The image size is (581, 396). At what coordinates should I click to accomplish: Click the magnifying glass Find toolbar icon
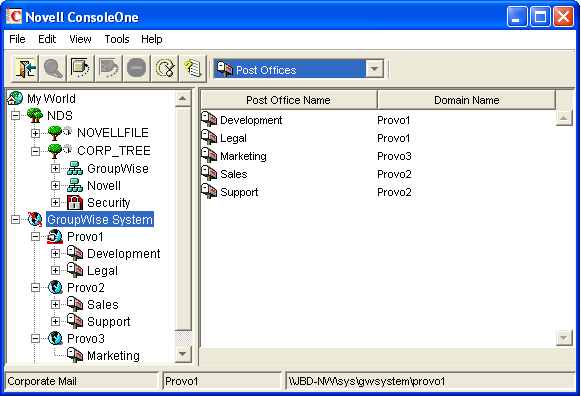[53, 69]
